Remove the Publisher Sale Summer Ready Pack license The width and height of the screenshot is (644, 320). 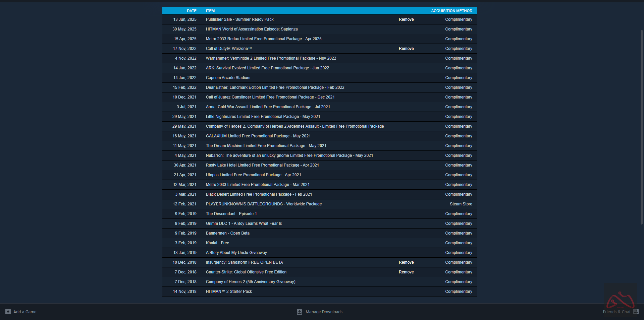tap(406, 19)
